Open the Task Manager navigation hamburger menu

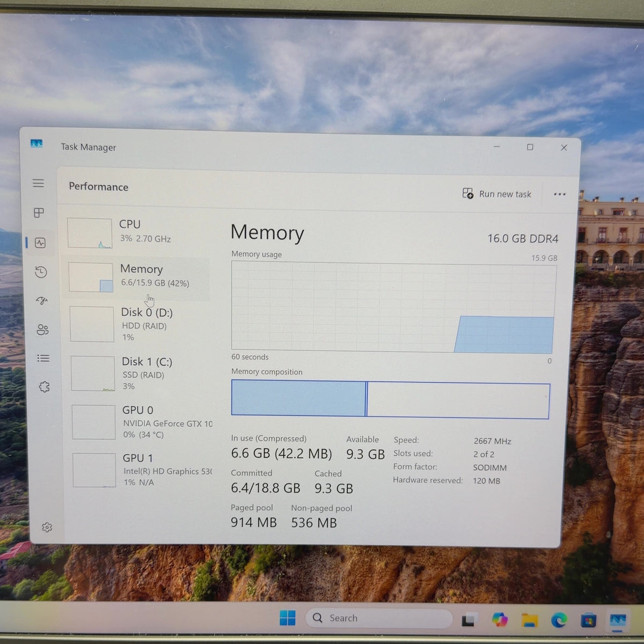(38, 184)
